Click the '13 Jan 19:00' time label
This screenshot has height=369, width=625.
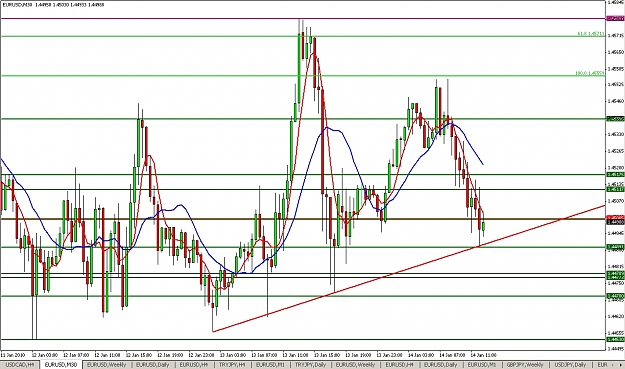(x=358, y=355)
